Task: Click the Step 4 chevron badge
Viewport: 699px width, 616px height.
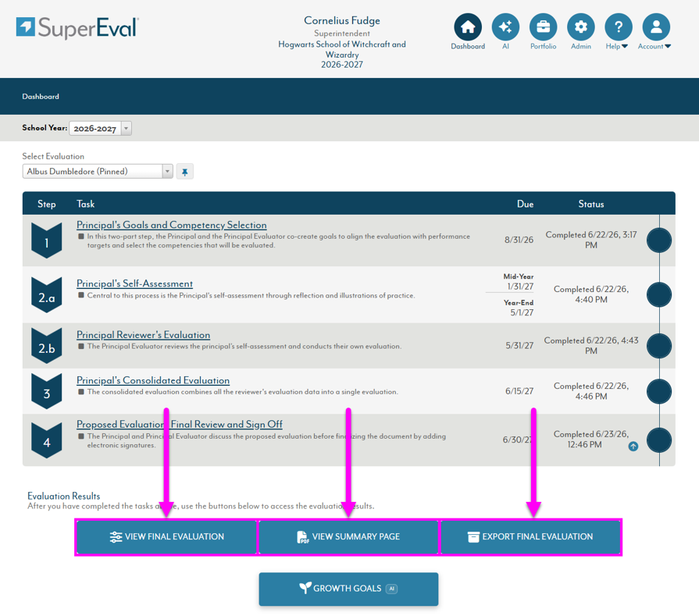Action: pos(46,440)
